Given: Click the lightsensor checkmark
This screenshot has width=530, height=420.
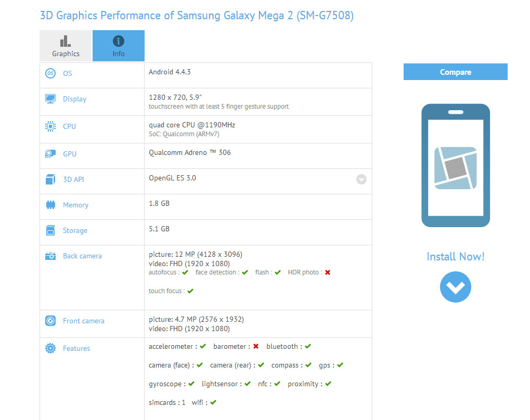Looking at the screenshot, I should (x=248, y=384).
